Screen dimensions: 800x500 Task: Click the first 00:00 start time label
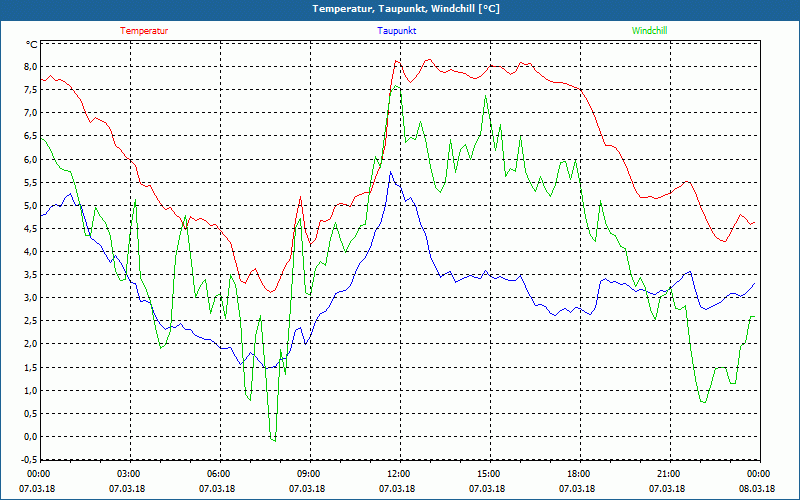click(38, 474)
